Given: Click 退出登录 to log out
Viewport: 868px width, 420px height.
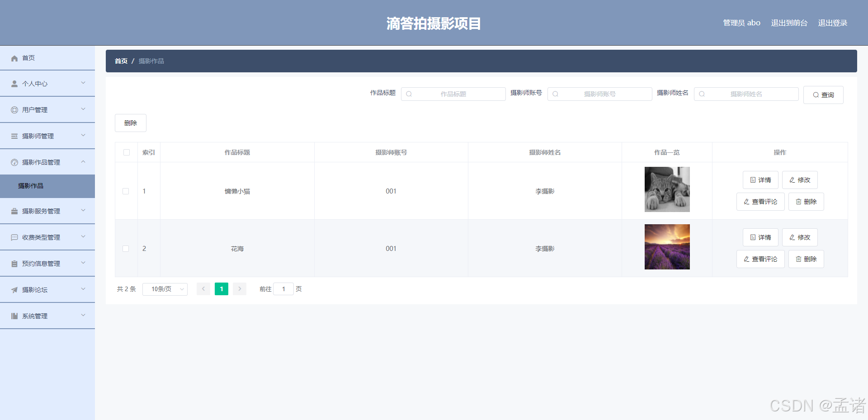Looking at the screenshot, I should click(x=832, y=23).
